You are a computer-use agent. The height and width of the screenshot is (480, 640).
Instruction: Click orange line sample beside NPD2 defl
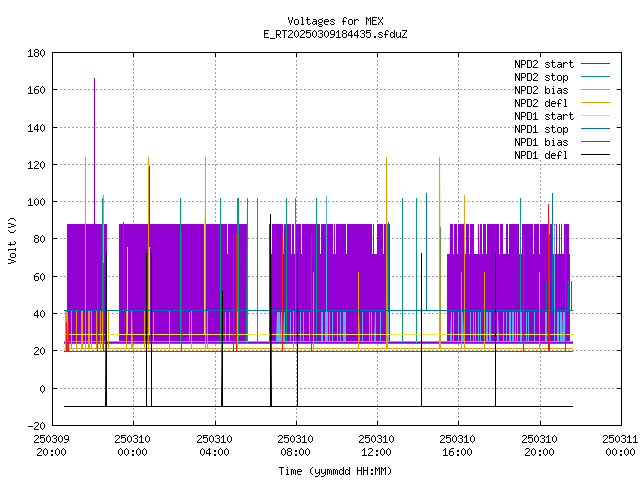(x=595, y=102)
